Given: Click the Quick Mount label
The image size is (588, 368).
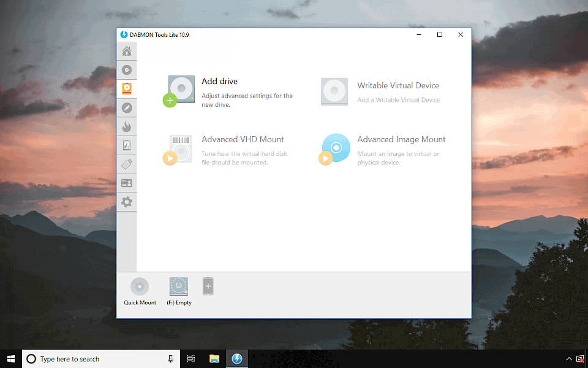Looking at the screenshot, I should [140, 302].
